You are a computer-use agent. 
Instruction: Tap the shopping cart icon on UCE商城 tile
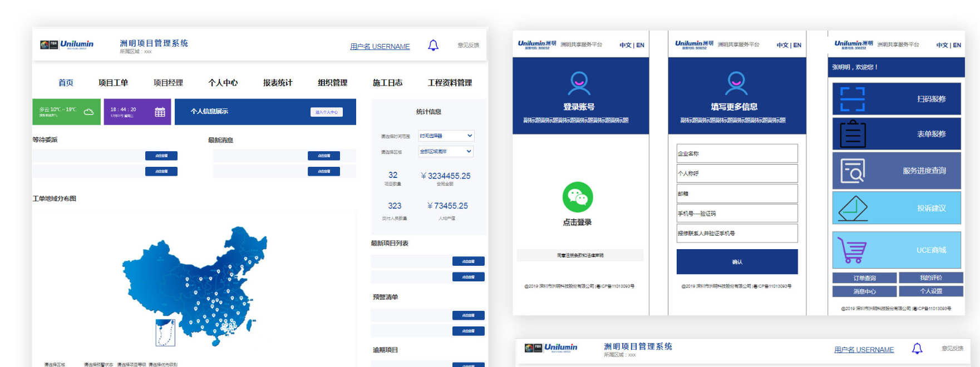[851, 250]
